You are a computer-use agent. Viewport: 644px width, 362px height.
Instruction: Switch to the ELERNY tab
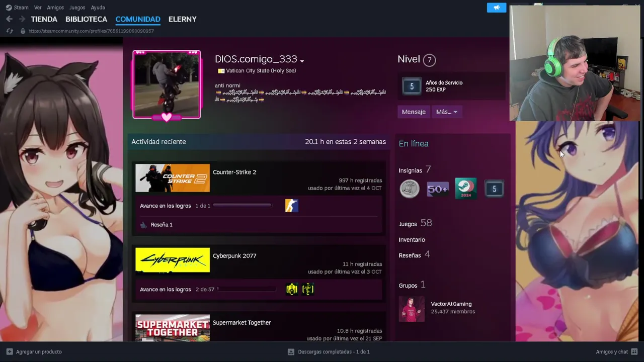(183, 19)
